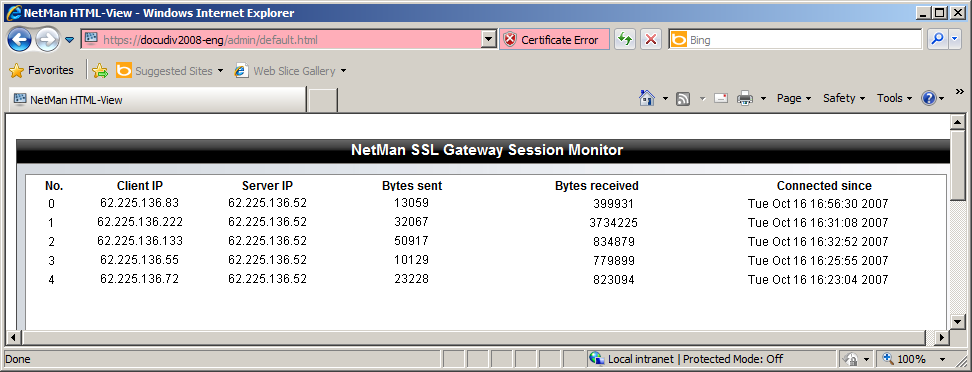The width and height of the screenshot is (972, 372).
Task: Click the Bing search input box
Action: tap(805, 40)
